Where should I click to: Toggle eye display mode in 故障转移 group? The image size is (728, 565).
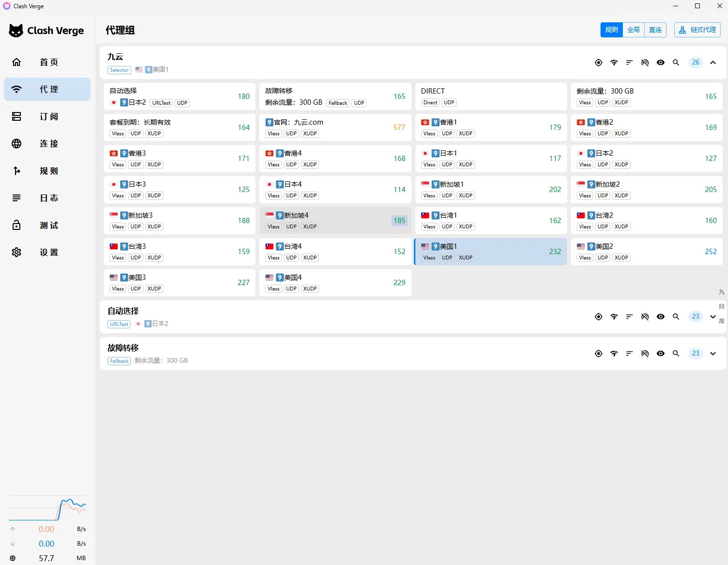click(x=661, y=354)
